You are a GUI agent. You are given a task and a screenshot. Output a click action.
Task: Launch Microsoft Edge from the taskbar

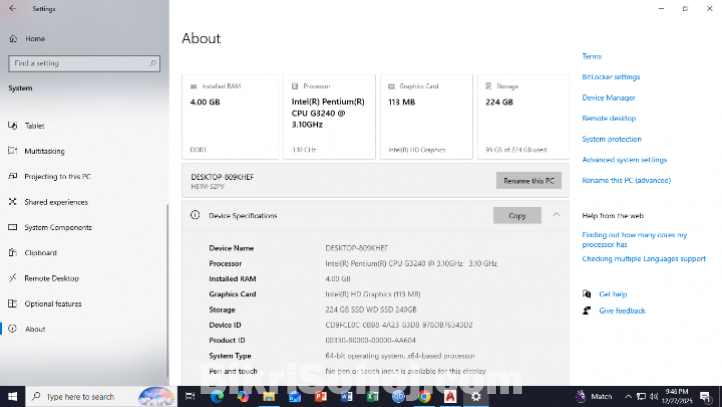click(x=217, y=396)
